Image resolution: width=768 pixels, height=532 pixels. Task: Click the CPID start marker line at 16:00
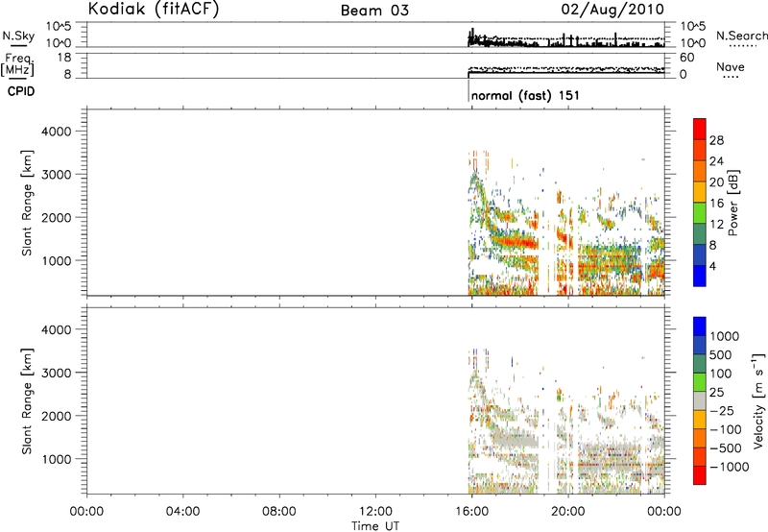click(x=468, y=89)
